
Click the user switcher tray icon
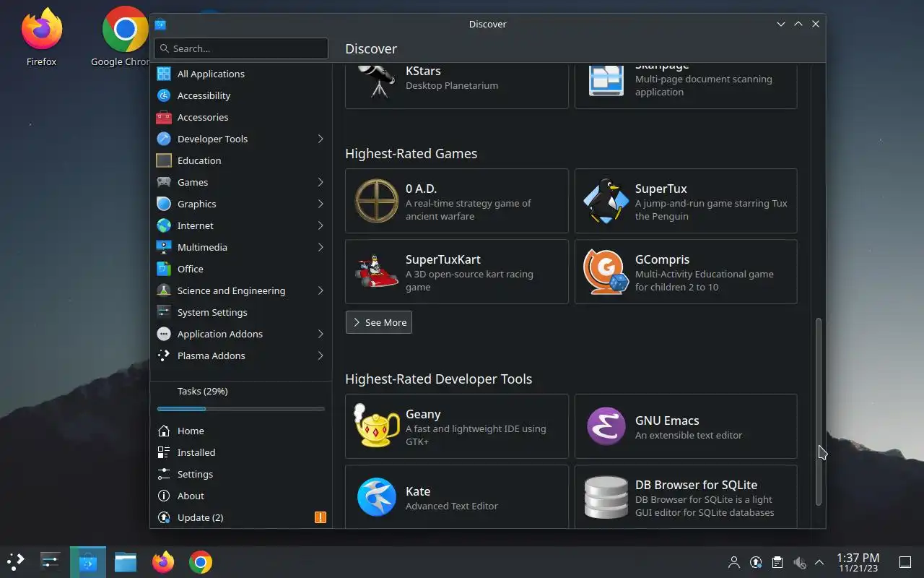pyautogui.click(x=734, y=562)
